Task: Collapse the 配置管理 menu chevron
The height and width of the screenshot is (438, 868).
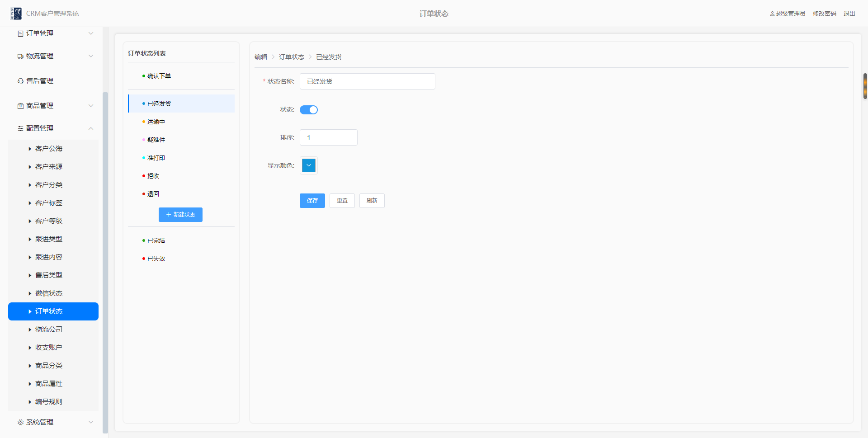Action: pos(91,128)
